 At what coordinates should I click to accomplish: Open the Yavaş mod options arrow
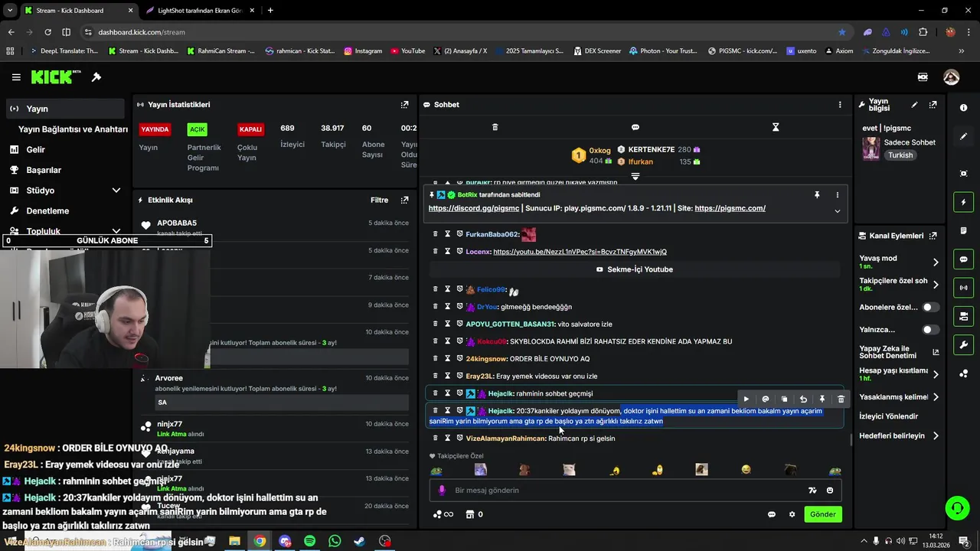coord(936,262)
